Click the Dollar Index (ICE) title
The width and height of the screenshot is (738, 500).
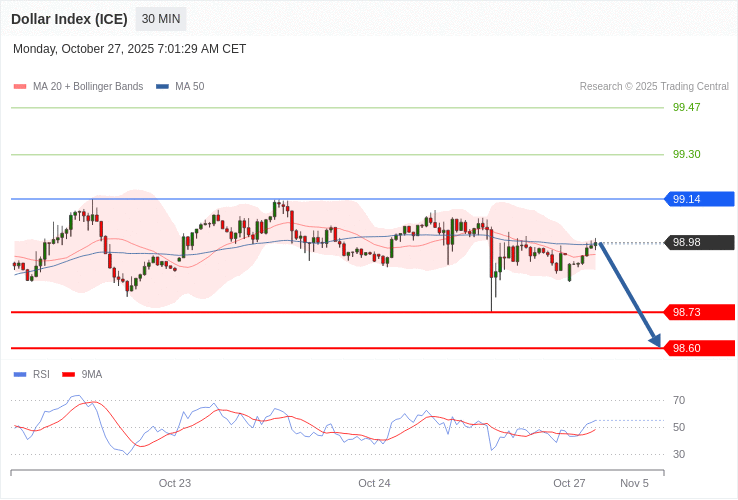click(x=70, y=19)
